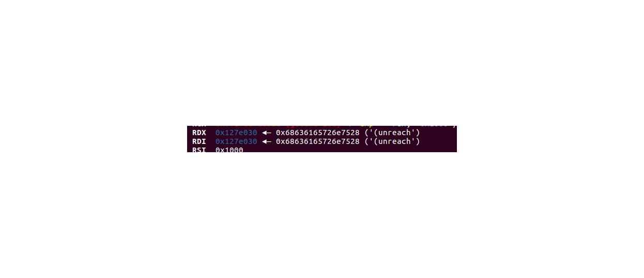
Task: Select the 0x68636165726e7528 value in RDX row
Action: [318, 133]
